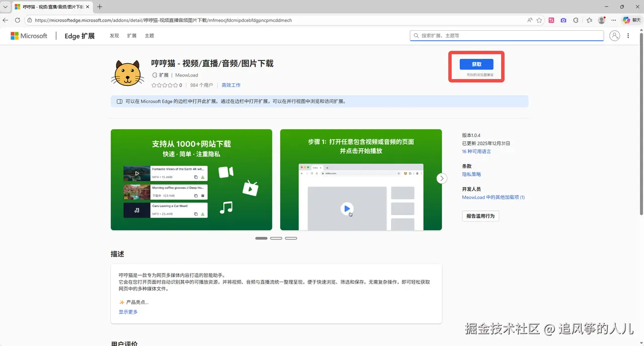The height and width of the screenshot is (346, 644).
Task: Open the 隐私策略 link
Action: [472, 174]
